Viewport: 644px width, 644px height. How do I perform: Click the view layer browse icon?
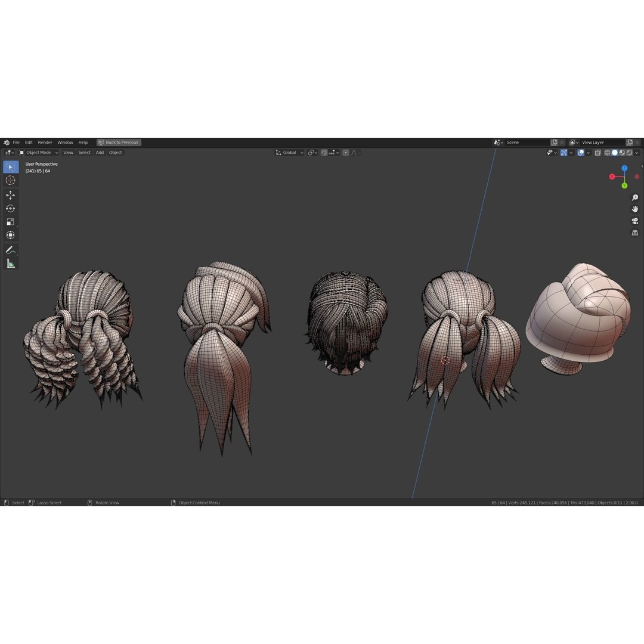click(574, 143)
